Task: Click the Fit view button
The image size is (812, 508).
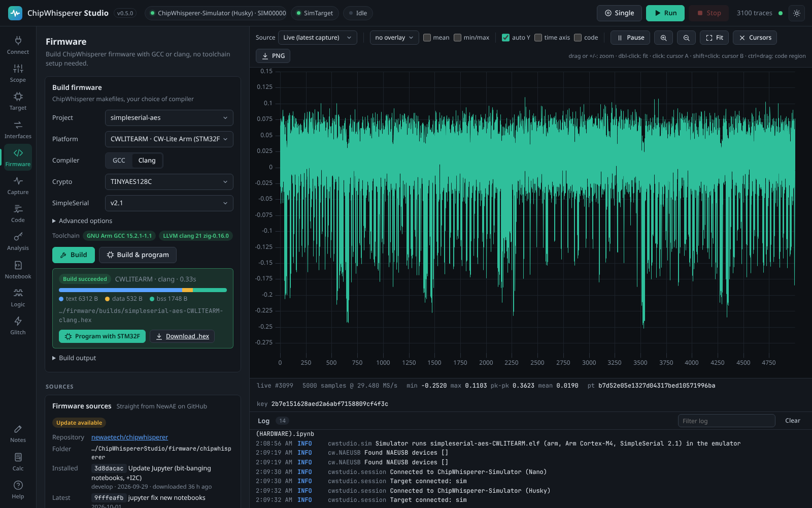Action: click(x=715, y=38)
